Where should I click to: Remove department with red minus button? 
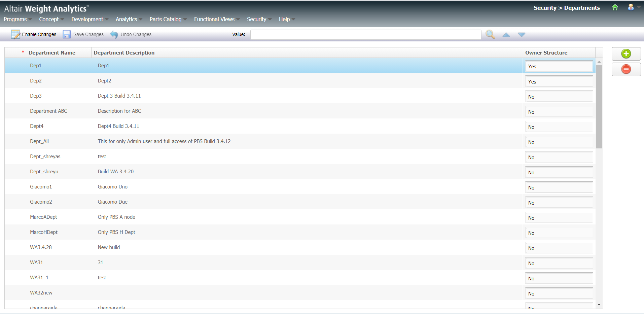(626, 69)
